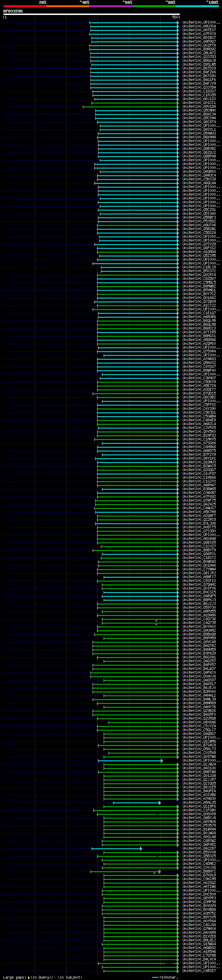
Task: Choose hit UniRef100_Q29BZ6
Action: pyautogui.click(x=199, y=711)
